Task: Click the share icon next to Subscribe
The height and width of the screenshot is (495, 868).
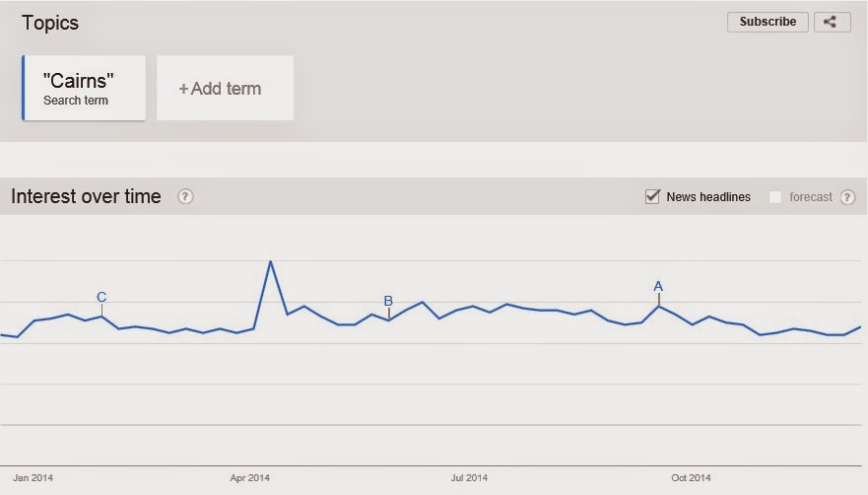Action: coord(832,22)
